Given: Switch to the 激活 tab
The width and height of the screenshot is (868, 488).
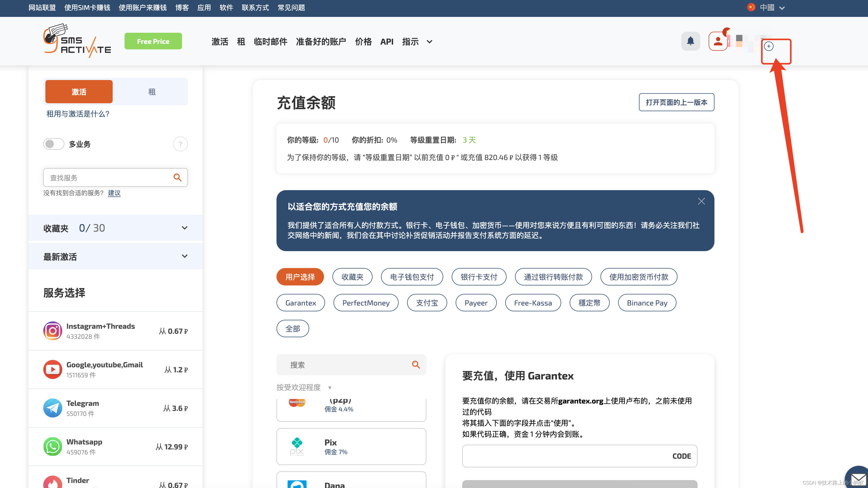Looking at the screenshot, I should [x=79, y=91].
